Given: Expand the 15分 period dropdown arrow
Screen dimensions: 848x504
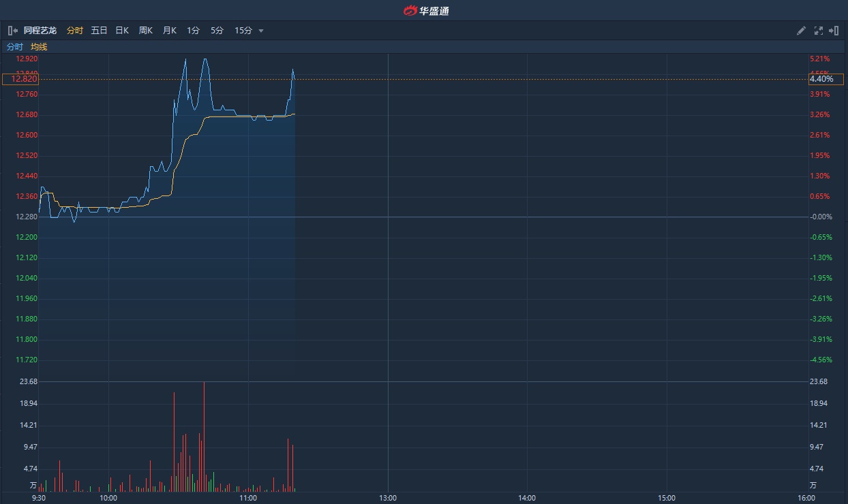Looking at the screenshot, I should pyautogui.click(x=261, y=31).
